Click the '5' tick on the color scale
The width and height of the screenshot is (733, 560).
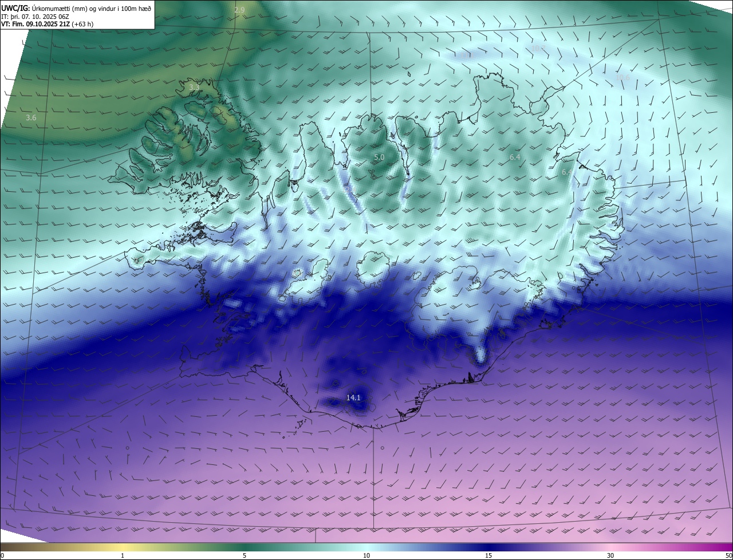245,555
